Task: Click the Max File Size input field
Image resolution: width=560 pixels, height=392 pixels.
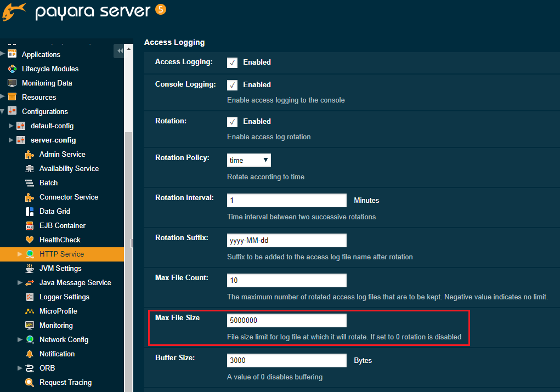Action: click(286, 320)
